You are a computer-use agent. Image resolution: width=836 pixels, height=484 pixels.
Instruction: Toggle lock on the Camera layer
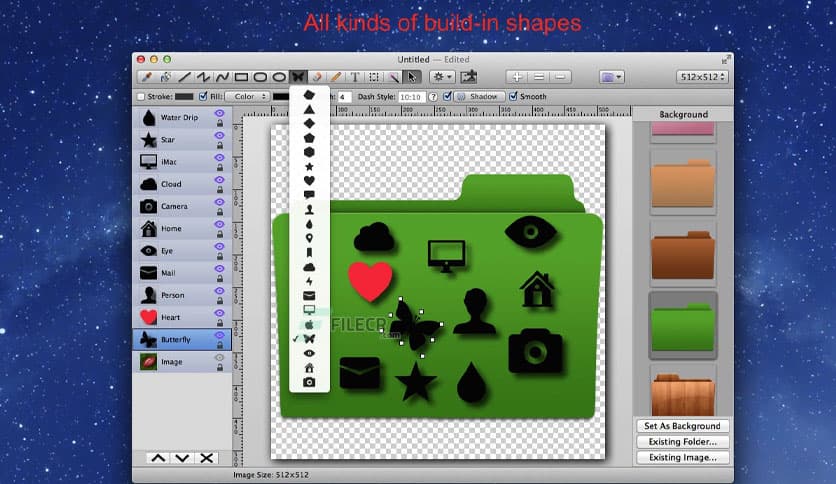220,212
